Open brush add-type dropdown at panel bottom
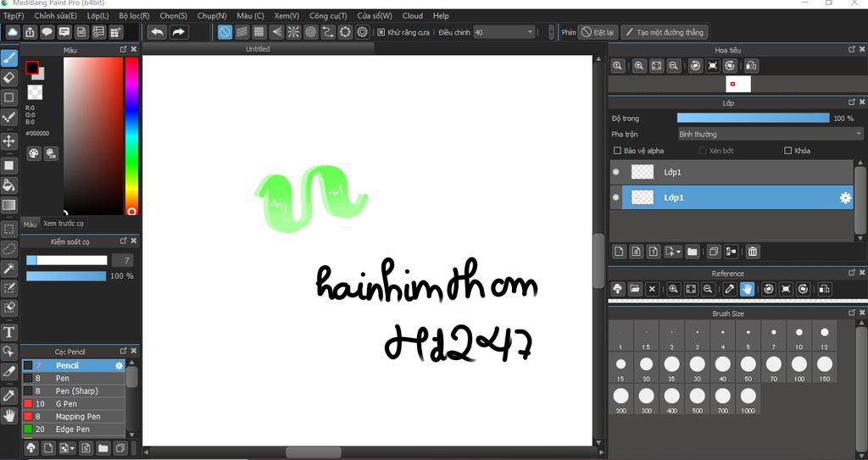This screenshot has width=868, height=460. [x=67, y=448]
